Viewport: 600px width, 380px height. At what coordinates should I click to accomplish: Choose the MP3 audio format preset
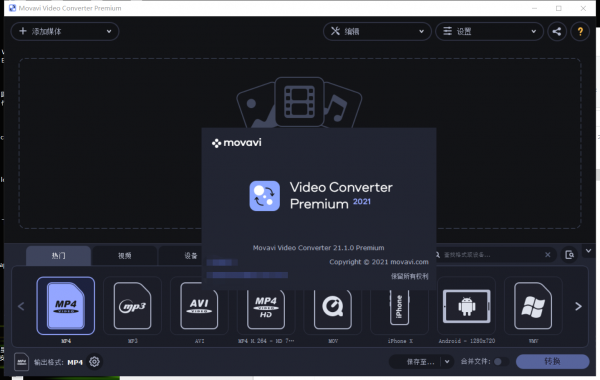coord(132,306)
